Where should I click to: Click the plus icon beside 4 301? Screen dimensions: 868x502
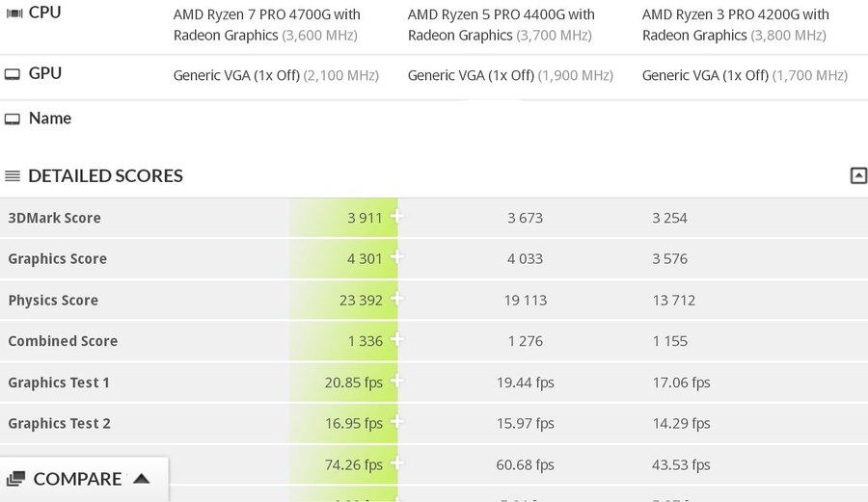pyautogui.click(x=396, y=258)
